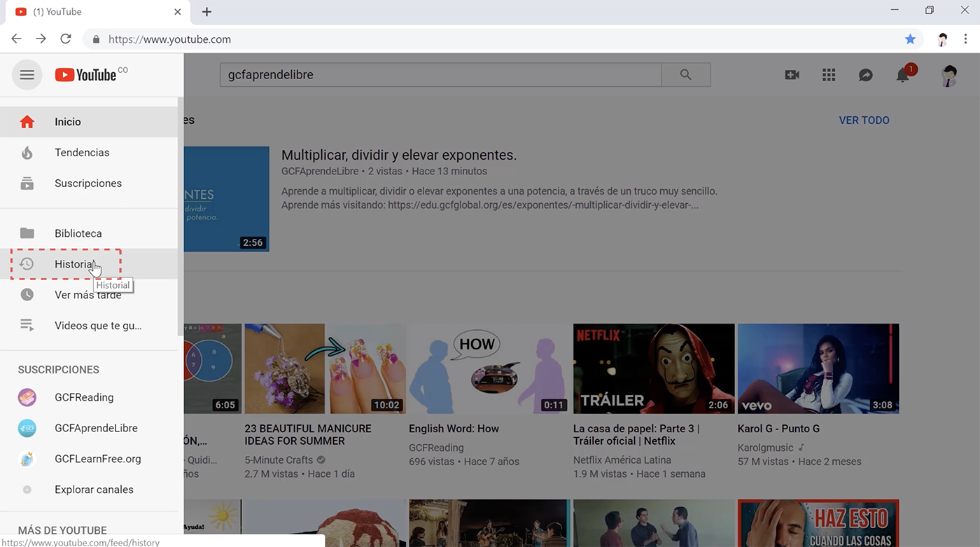Open Karol G - Punto G title

pos(778,429)
